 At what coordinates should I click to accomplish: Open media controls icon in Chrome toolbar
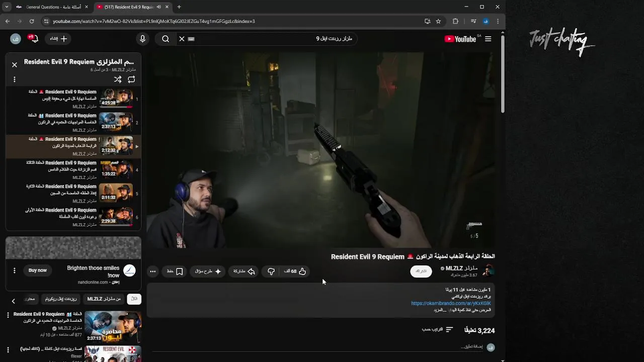(x=473, y=21)
